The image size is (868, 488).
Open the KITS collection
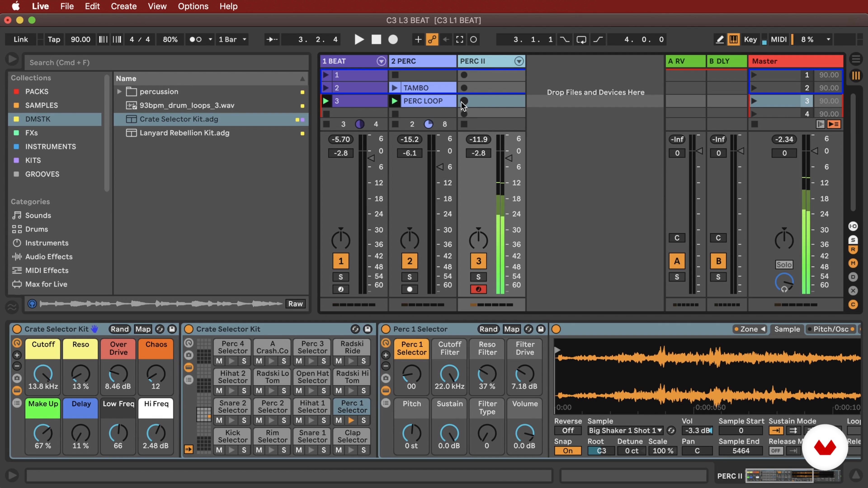click(x=33, y=160)
